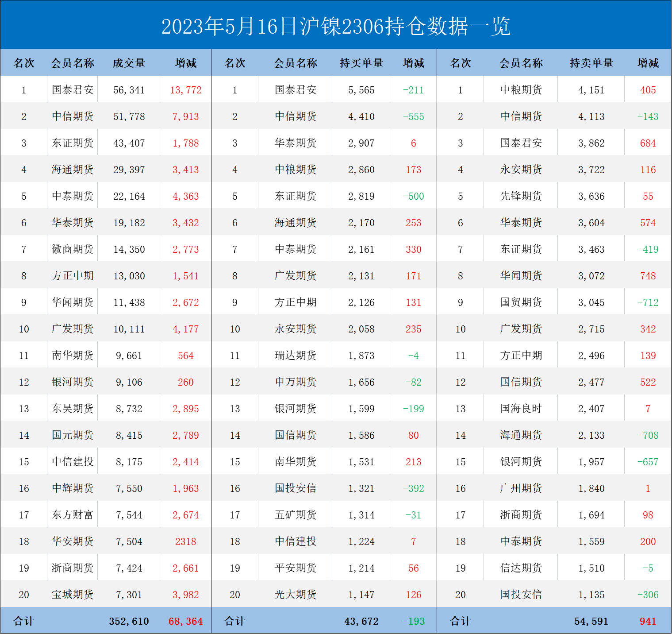Viewport: 672px width, 634px height.
Task: Select long position value 4,410
Action: [361, 116]
